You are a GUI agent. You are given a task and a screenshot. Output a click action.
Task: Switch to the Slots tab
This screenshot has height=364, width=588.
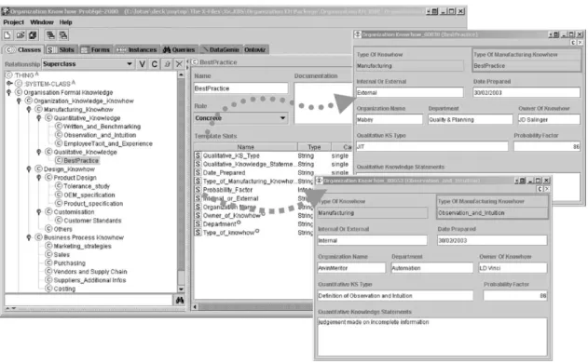[62, 49]
